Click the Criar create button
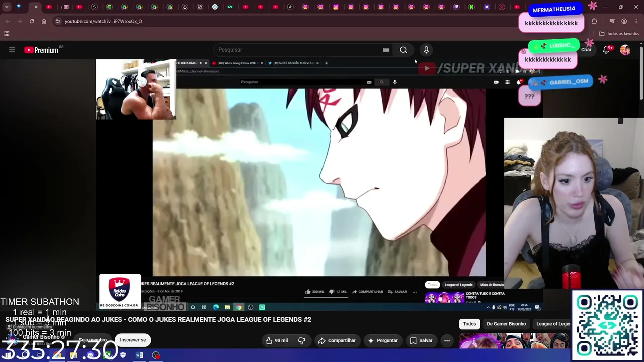Image resolution: width=644 pixels, height=362 pixels. pos(586,50)
